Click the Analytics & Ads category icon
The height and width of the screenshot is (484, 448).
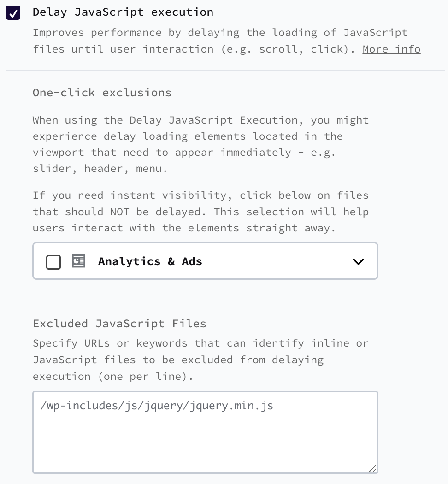tap(78, 261)
